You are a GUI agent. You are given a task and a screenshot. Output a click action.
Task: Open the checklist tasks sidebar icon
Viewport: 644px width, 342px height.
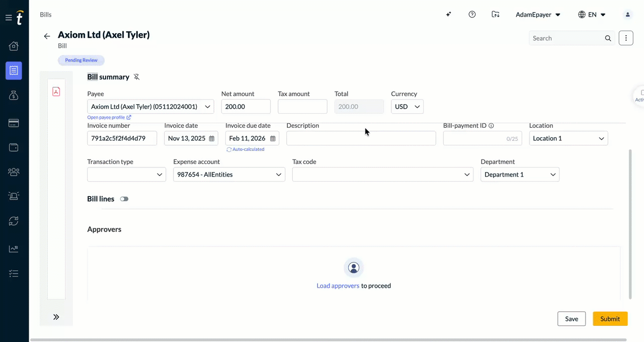[14, 274]
